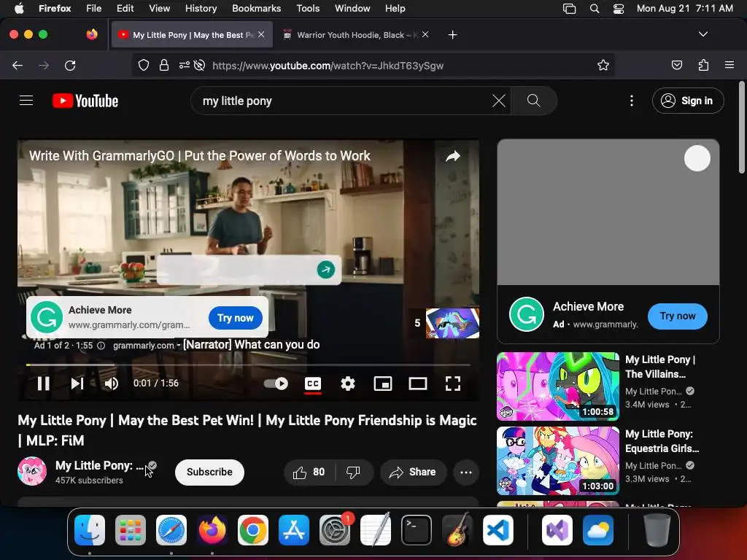This screenshot has height=560, width=747.
Task: Open the Bookmarks menu
Action: [x=256, y=8]
